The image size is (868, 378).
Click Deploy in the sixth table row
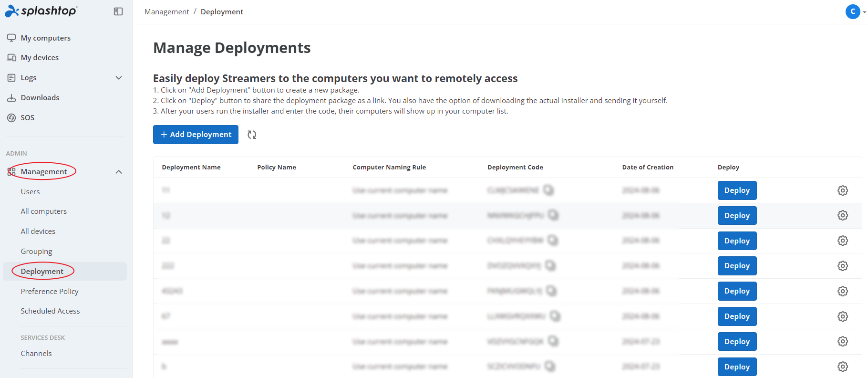[x=737, y=316]
